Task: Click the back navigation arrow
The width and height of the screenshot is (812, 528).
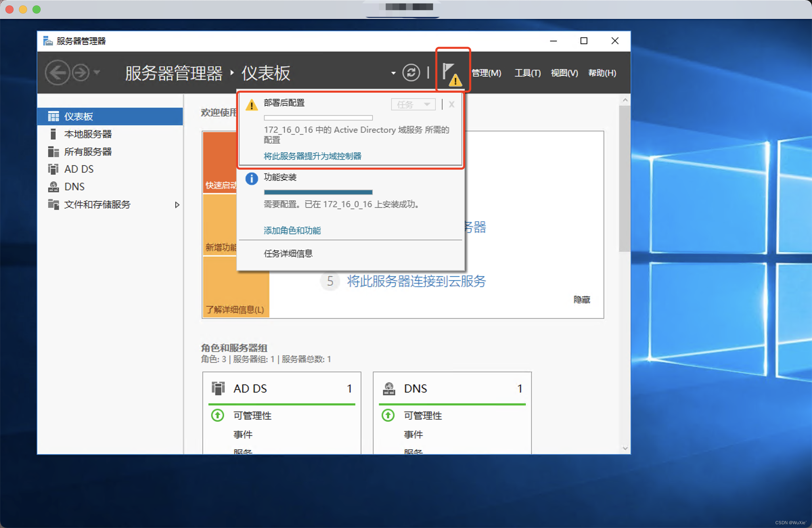Action: tap(57, 72)
